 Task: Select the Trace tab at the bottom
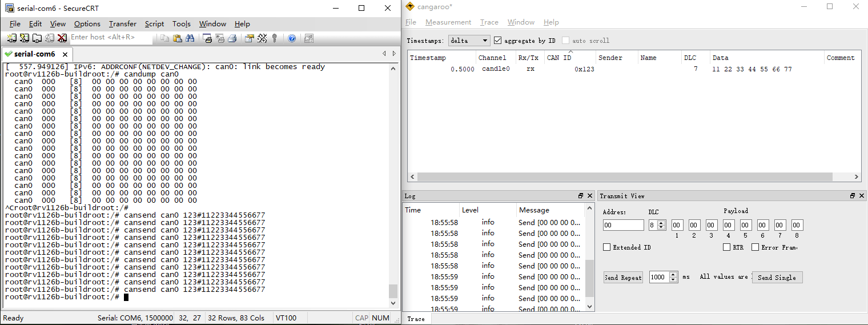click(x=416, y=319)
